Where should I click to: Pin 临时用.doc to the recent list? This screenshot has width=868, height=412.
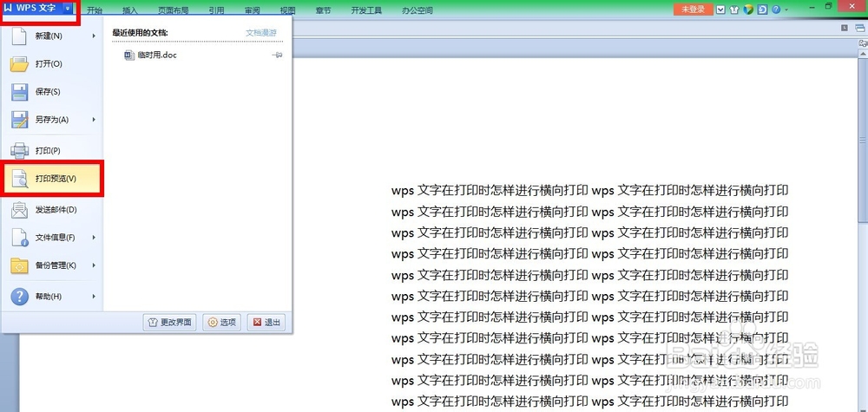pyautogui.click(x=278, y=55)
